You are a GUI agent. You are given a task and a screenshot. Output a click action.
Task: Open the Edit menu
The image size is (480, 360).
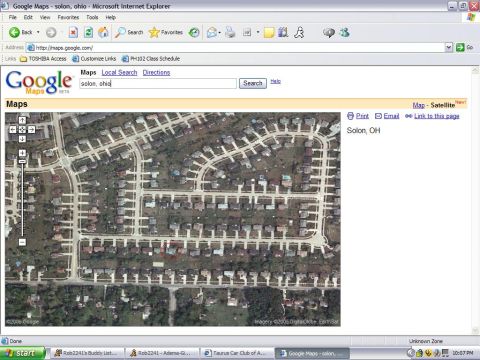click(28, 17)
